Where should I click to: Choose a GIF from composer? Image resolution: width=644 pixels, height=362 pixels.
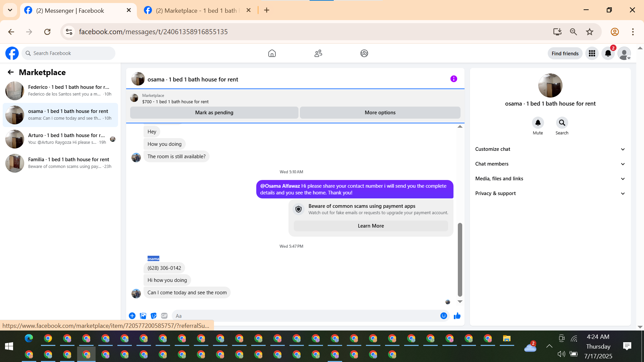(164, 316)
